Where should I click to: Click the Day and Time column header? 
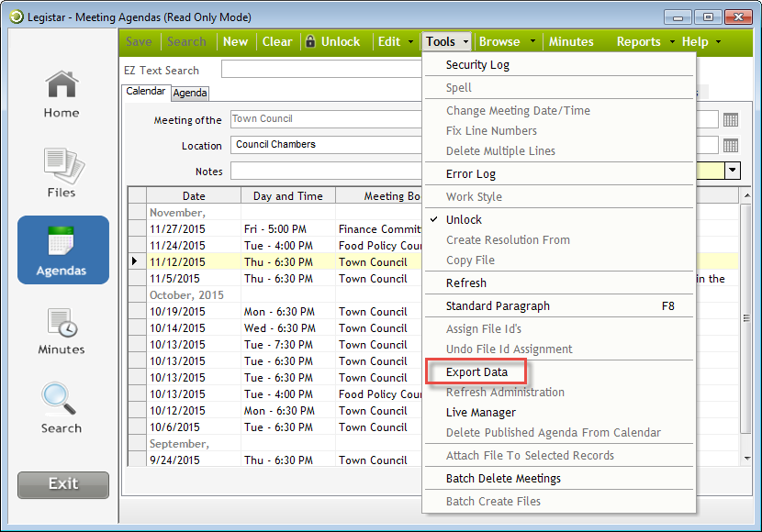pyautogui.click(x=287, y=195)
